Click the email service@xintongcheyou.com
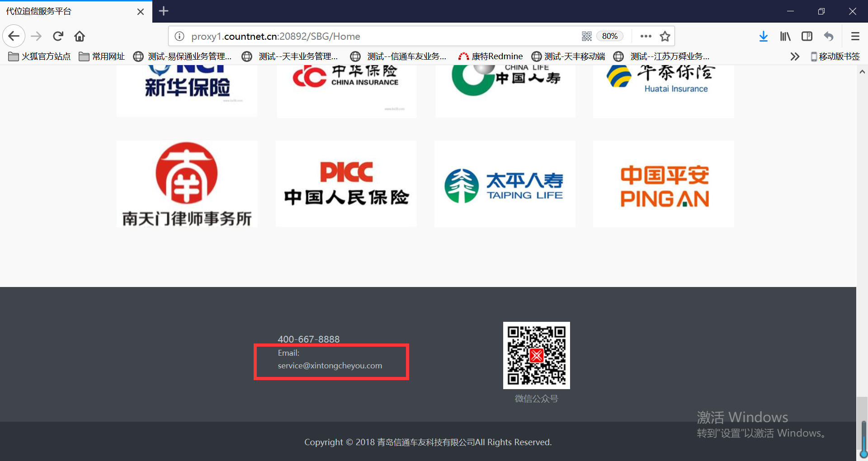 [330, 366]
